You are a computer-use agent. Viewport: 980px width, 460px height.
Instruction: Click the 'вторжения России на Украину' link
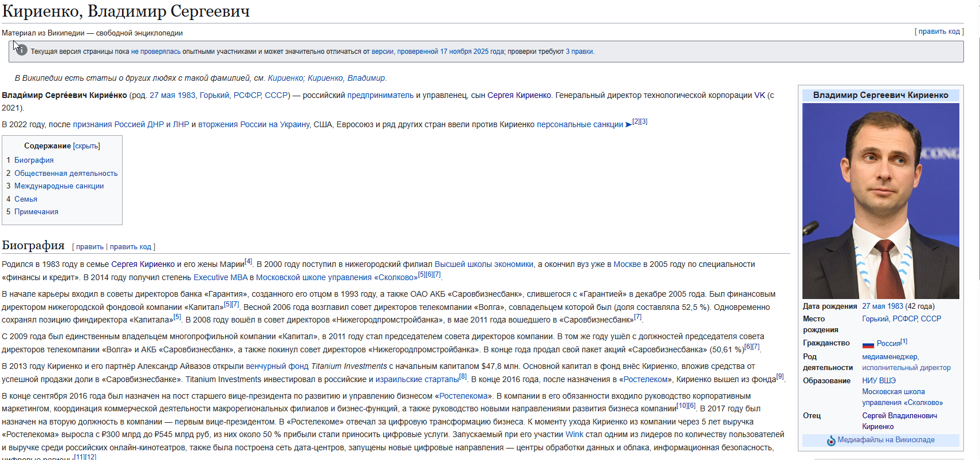(254, 124)
